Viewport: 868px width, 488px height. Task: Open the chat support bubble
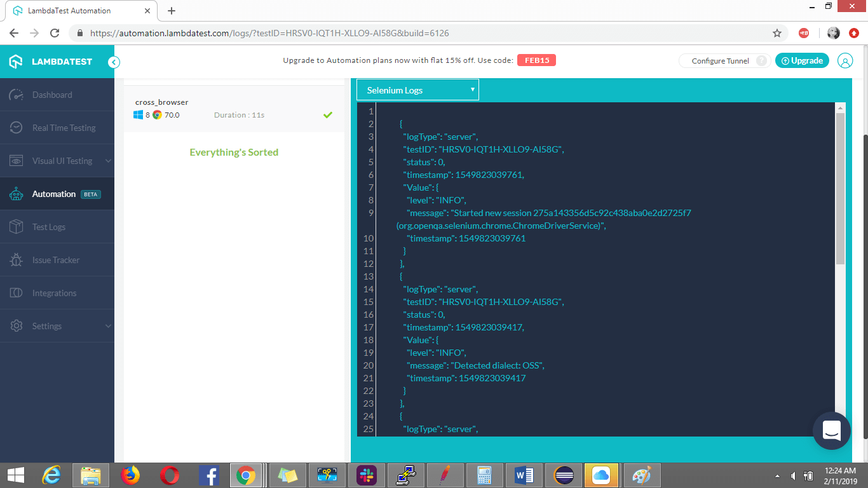point(832,431)
